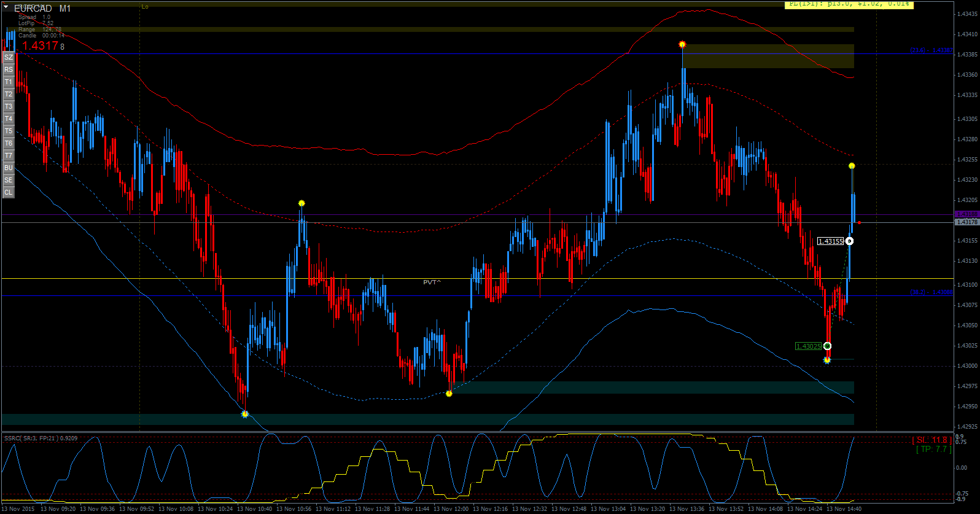Select the 1.43155 price tag label
980x514 pixels.
coord(831,241)
